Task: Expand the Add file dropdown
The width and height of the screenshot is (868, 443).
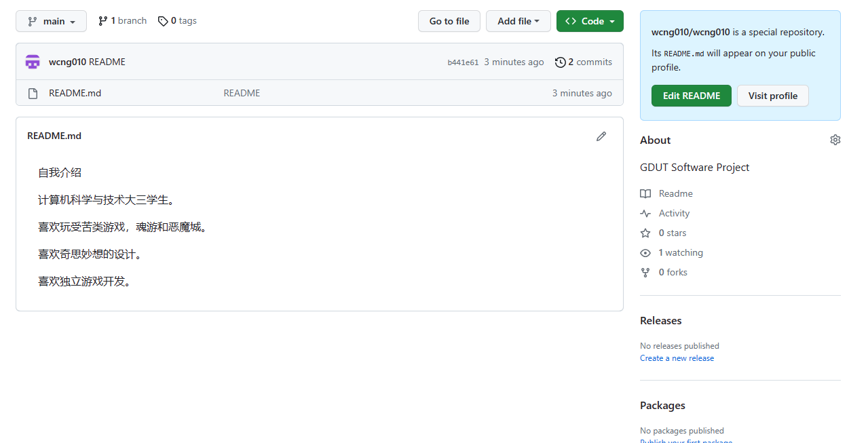Action: tap(518, 21)
